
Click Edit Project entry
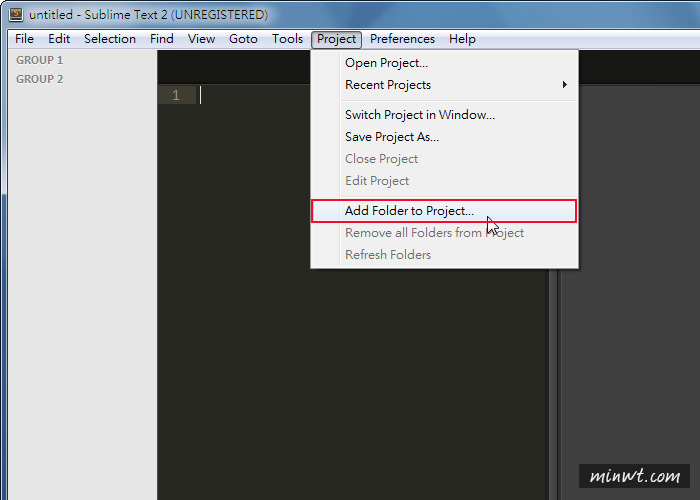444,180
